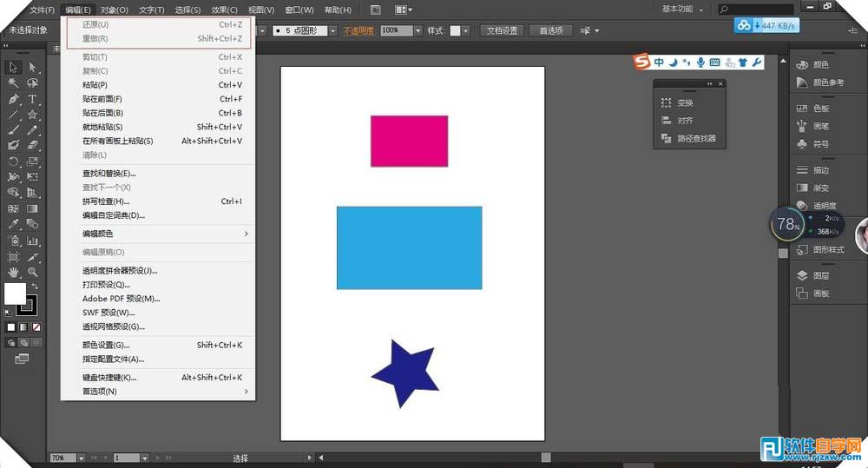The image size is (868, 468).
Task: Select the Lasso tool
Action: click(33, 83)
